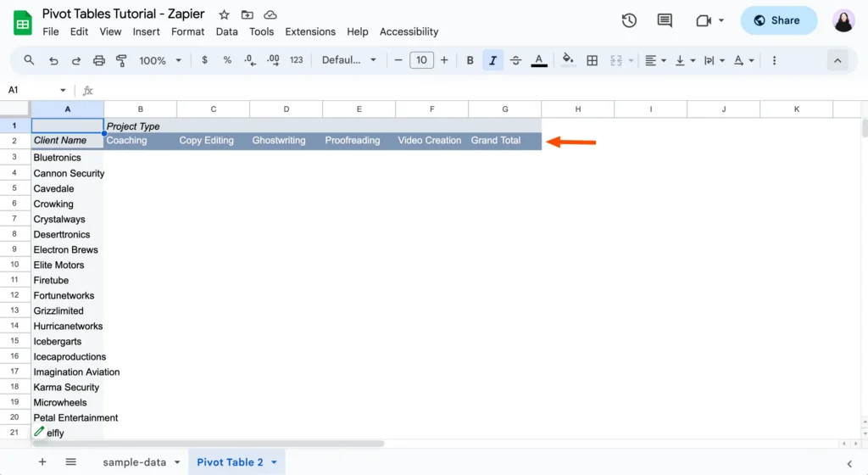The image size is (868, 475).
Task: Decrease decimal places
Action: [250, 59]
